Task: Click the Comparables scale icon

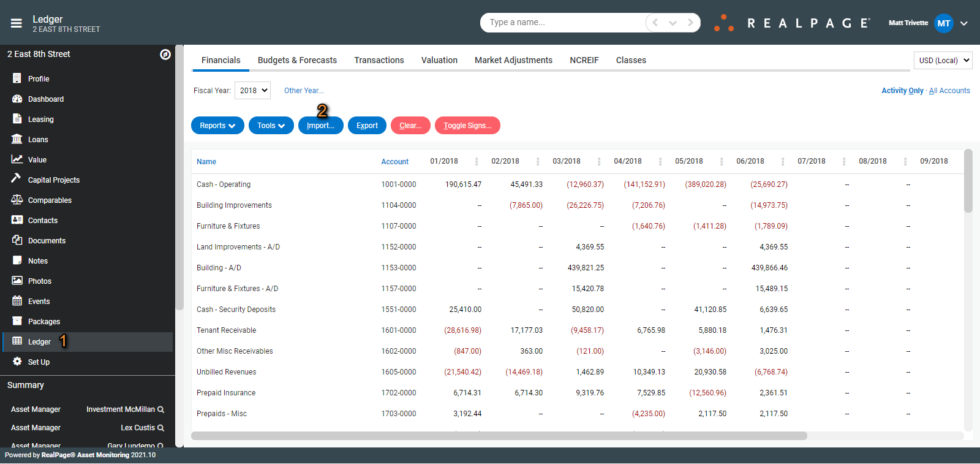Action: point(17,200)
